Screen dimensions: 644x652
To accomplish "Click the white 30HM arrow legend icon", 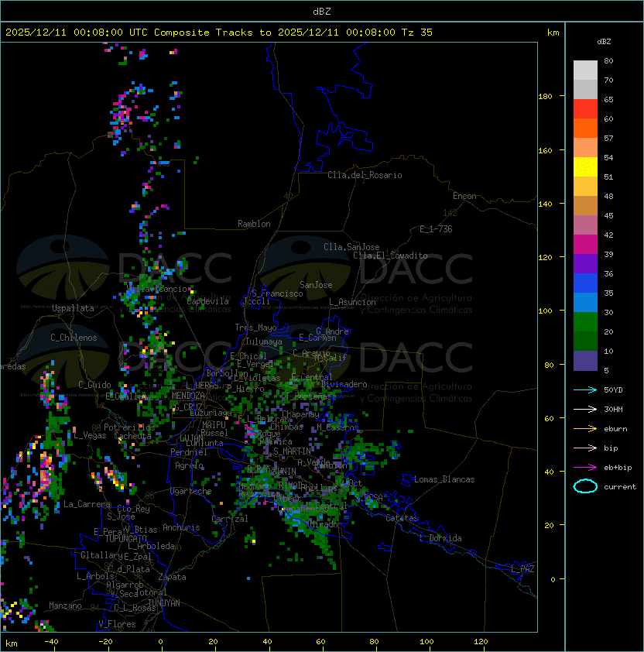I will [585, 409].
